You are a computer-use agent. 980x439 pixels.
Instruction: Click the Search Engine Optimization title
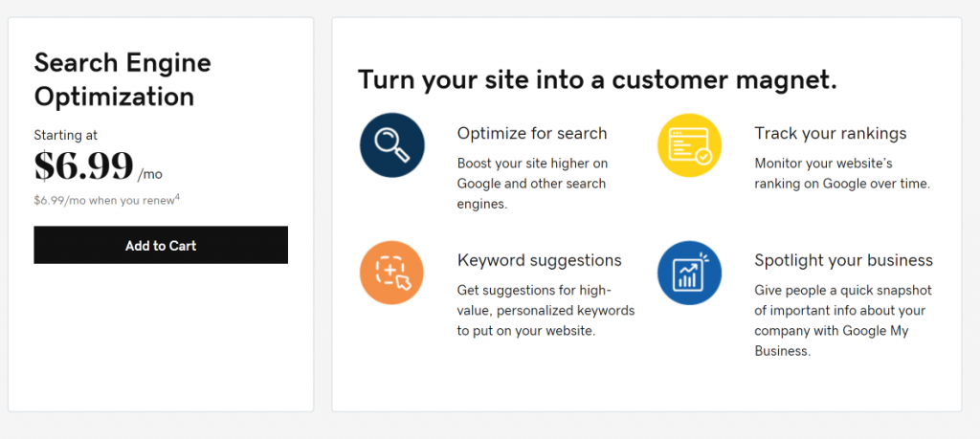[122, 79]
